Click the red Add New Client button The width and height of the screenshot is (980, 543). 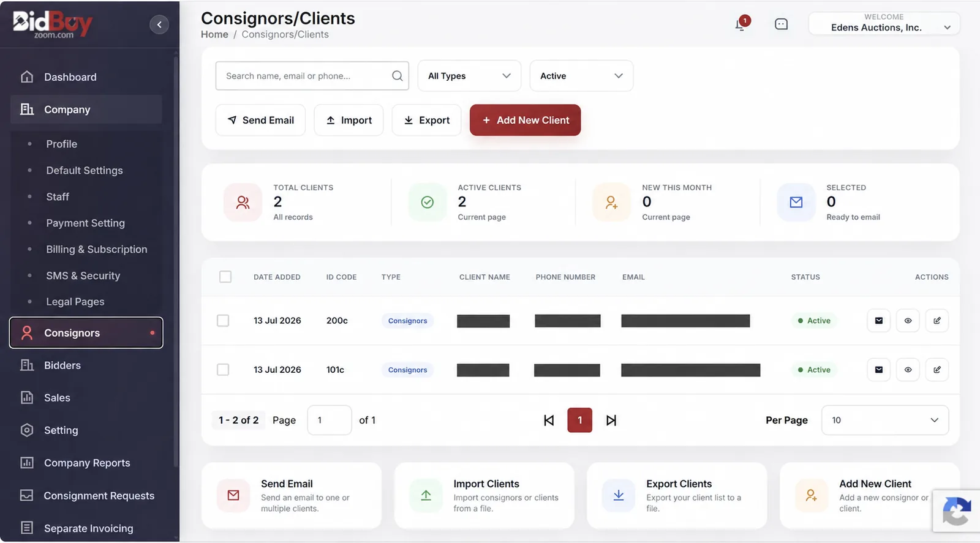(525, 120)
